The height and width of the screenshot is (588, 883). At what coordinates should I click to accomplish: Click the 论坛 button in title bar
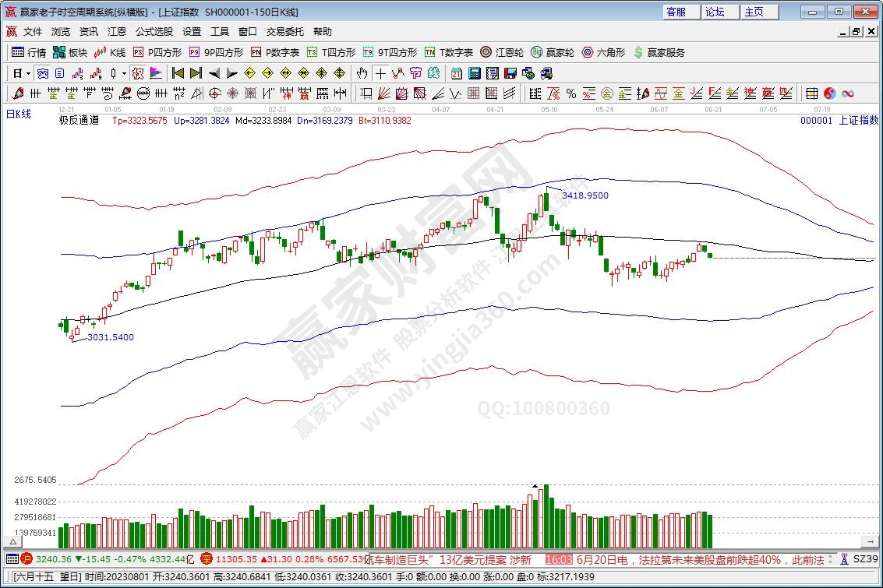(x=715, y=12)
